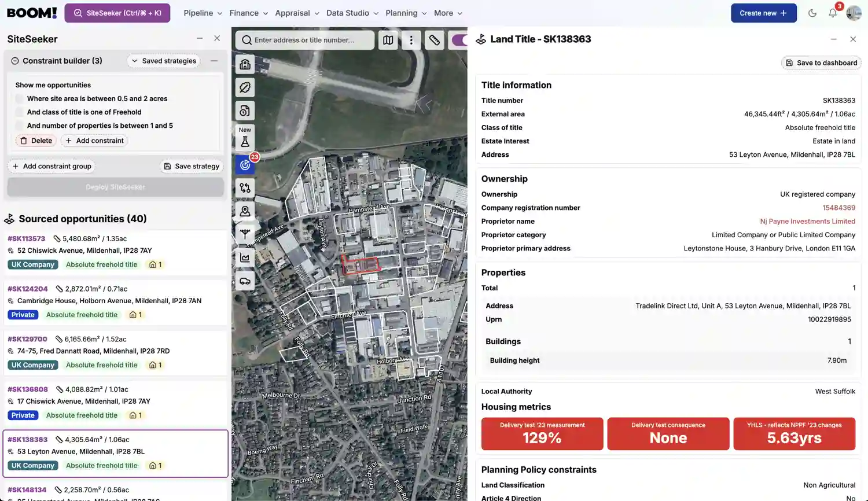Click the Private tag on #SK124204
This screenshot has height=501, width=868.
[x=23, y=315]
